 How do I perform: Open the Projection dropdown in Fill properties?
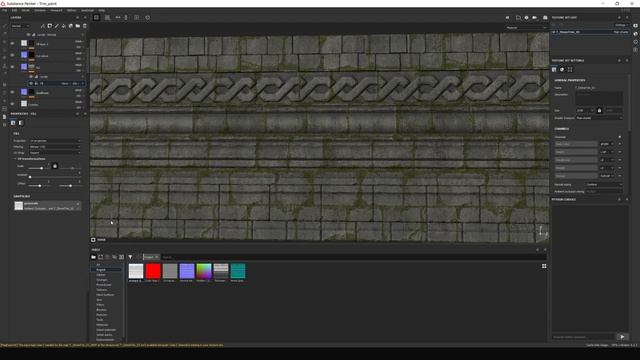click(x=55, y=141)
